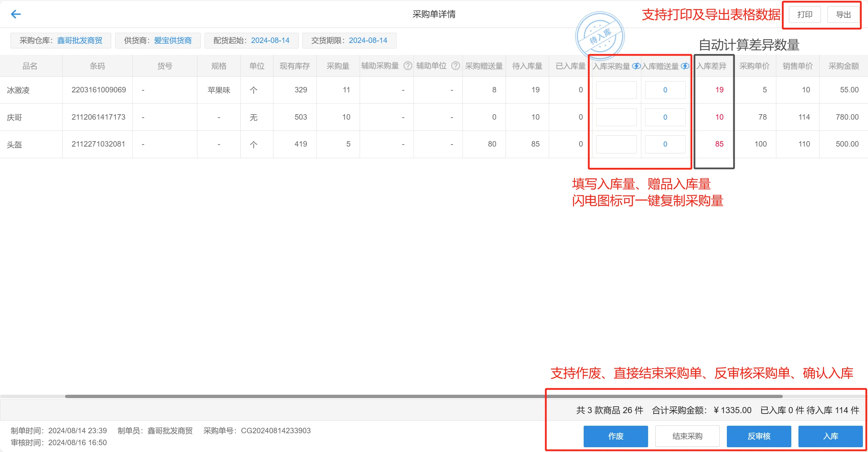Focus 入库采购量 input for 庆哥 row
868x452 pixels.
[616, 117]
